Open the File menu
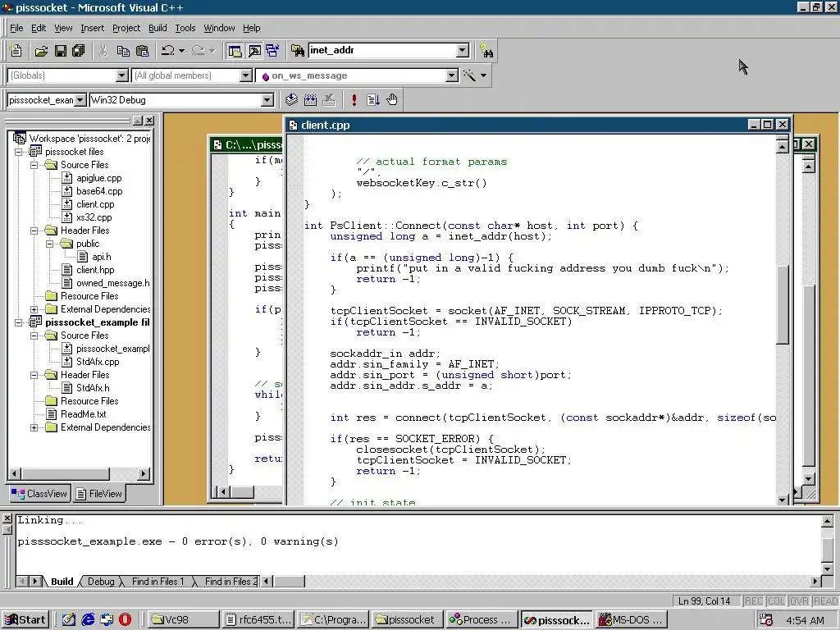Screen dimensions: 840x630 [x=16, y=28]
